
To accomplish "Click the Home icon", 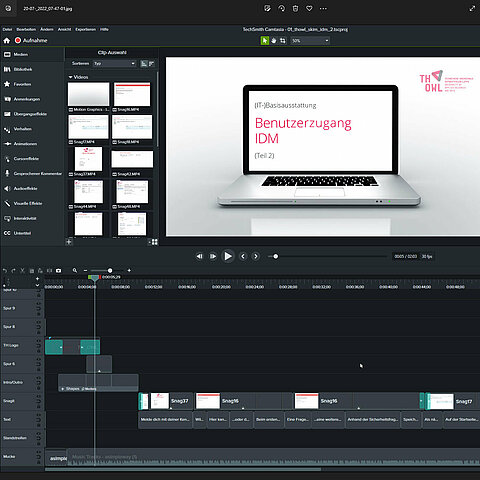I will (x=7, y=41).
